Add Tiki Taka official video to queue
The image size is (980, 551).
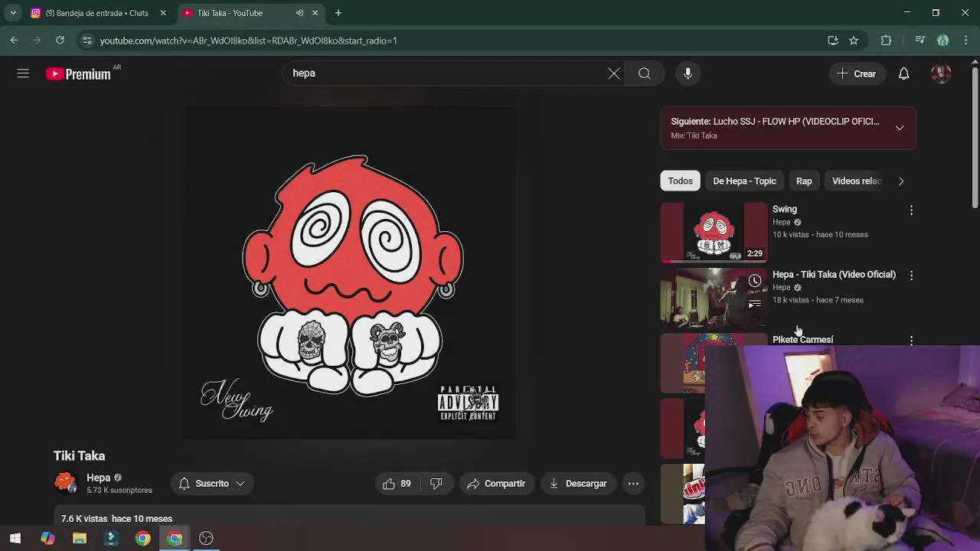(x=755, y=304)
